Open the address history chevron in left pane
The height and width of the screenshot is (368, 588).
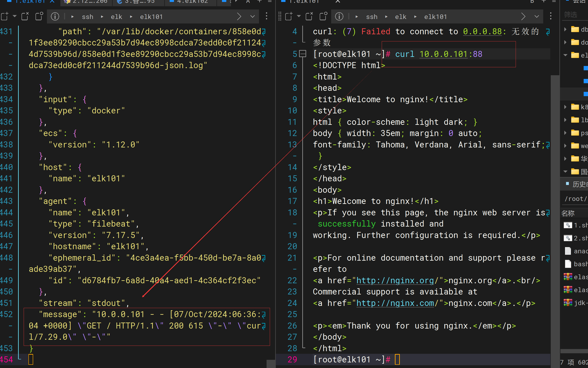coord(253,16)
